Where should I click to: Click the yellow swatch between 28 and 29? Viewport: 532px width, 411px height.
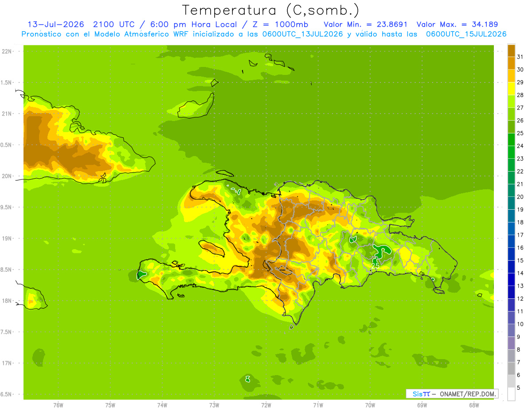point(511,89)
